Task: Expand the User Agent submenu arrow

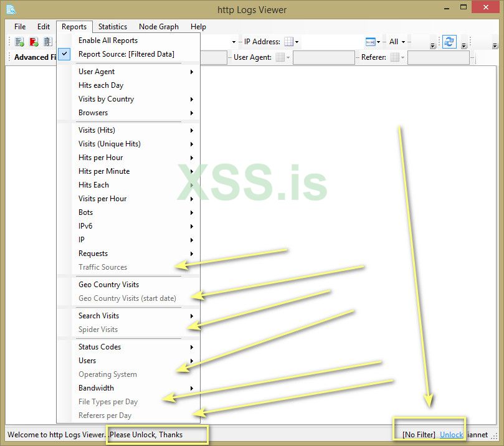Action: coord(192,72)
